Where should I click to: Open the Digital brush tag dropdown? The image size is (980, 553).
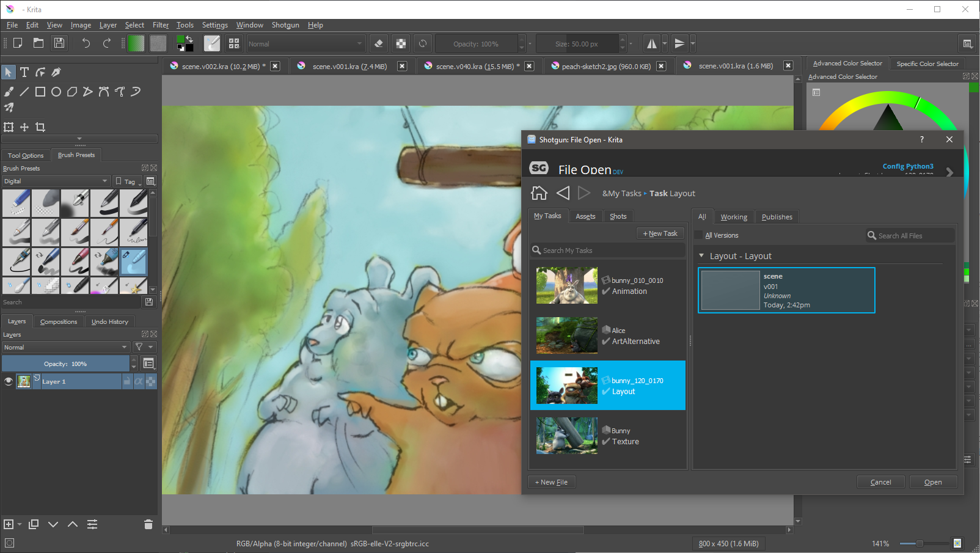point(56,181)
